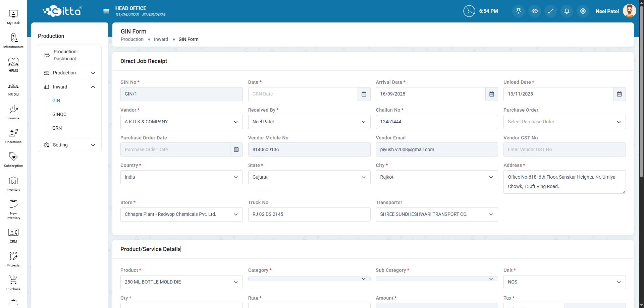644x308 pixels.
Task: Open the HRMS module in sidebar
Action: tap(13, 65)
